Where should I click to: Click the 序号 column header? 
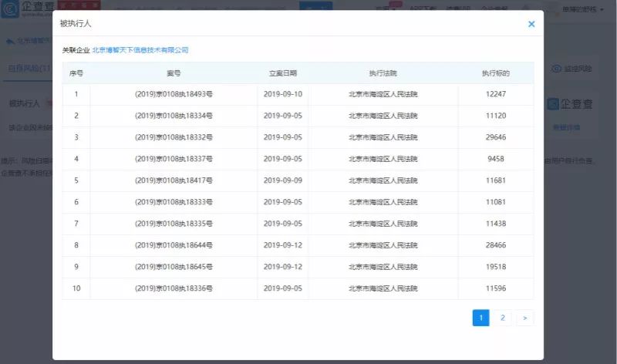(76, 73)
